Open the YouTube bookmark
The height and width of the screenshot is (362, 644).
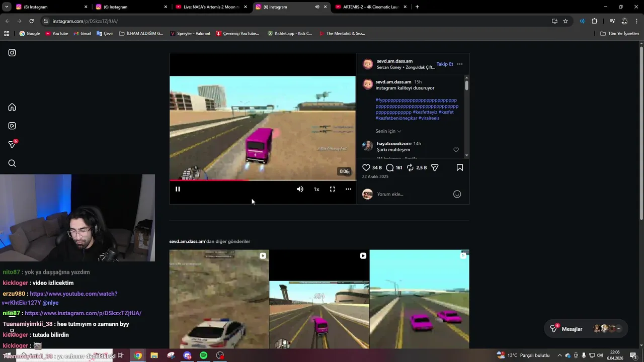pos(56,33)
